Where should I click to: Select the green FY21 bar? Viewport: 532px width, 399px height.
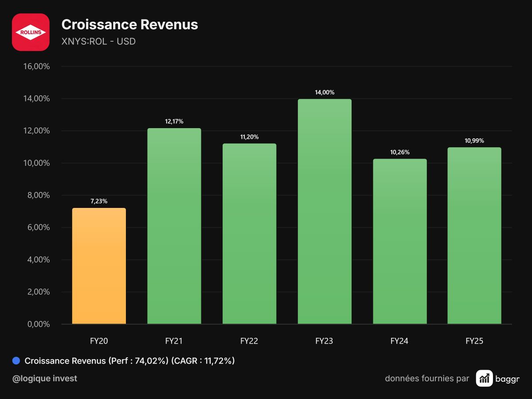(x=174, y=226)
